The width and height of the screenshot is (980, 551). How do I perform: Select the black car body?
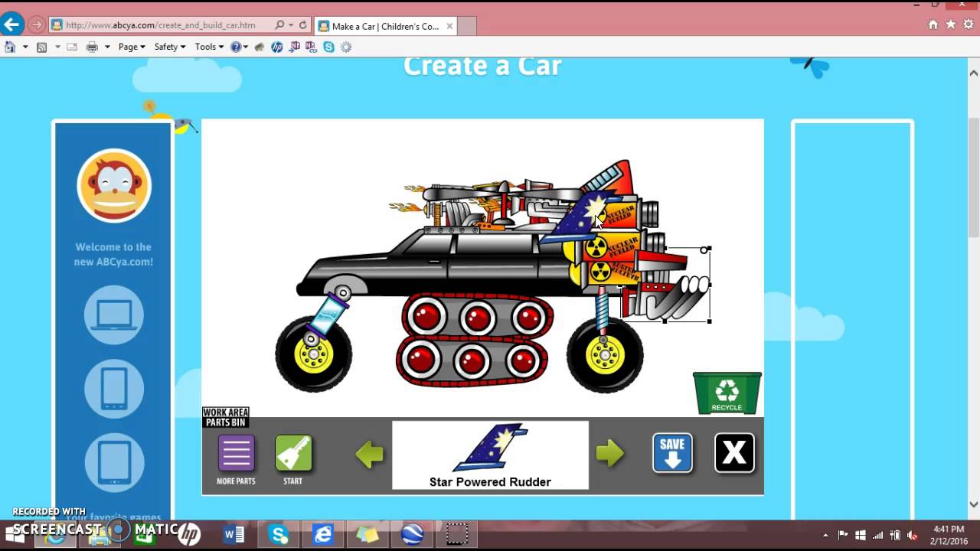440,262
